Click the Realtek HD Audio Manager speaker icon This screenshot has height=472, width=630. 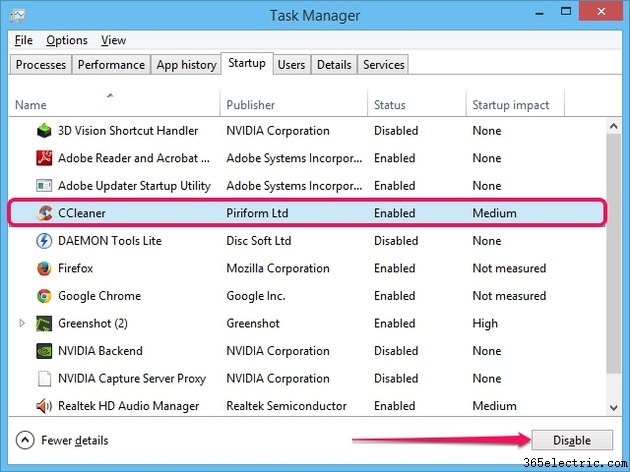44,406
